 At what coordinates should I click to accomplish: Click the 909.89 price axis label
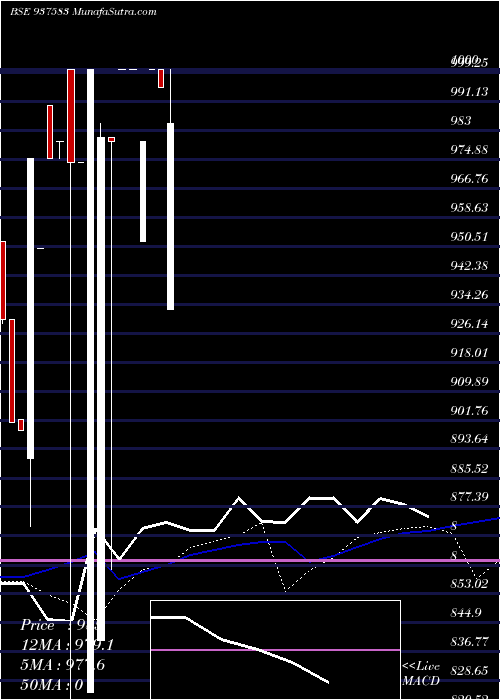(469, 382)
